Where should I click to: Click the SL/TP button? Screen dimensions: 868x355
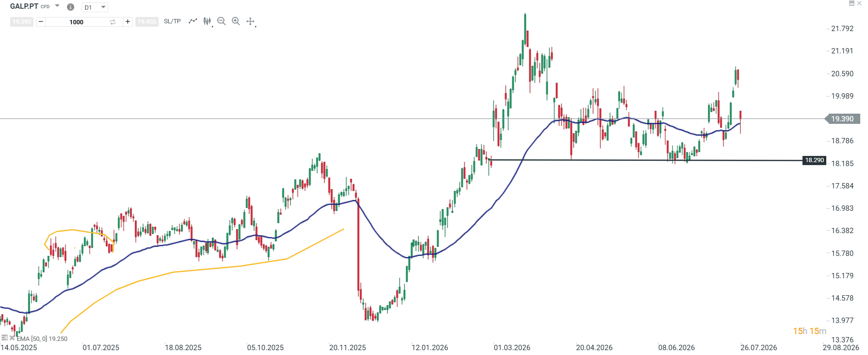(x=172, y=21)
